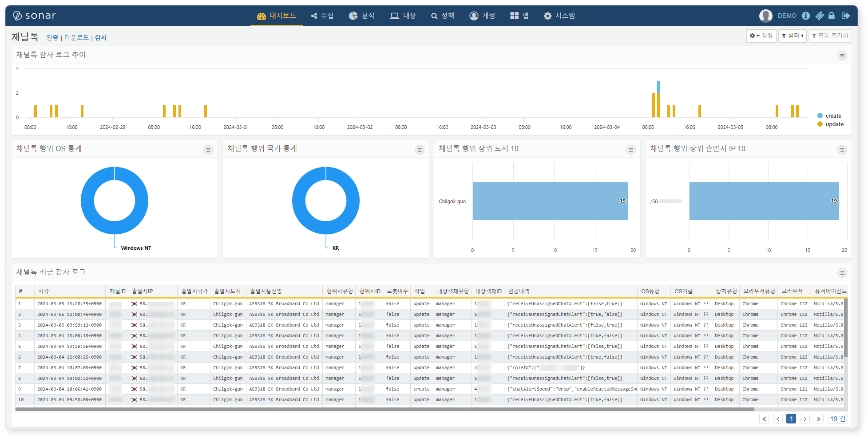This screenshot has width=868, height=439.
Task: Open menu of 채널톡 행위 OS 통계 panel
Action: [208, 150]
